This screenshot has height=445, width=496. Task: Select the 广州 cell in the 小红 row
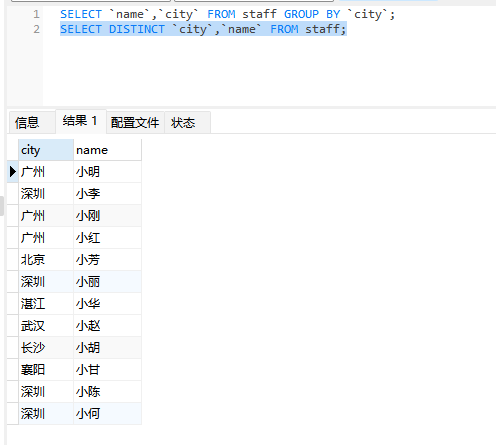point(46,238)
